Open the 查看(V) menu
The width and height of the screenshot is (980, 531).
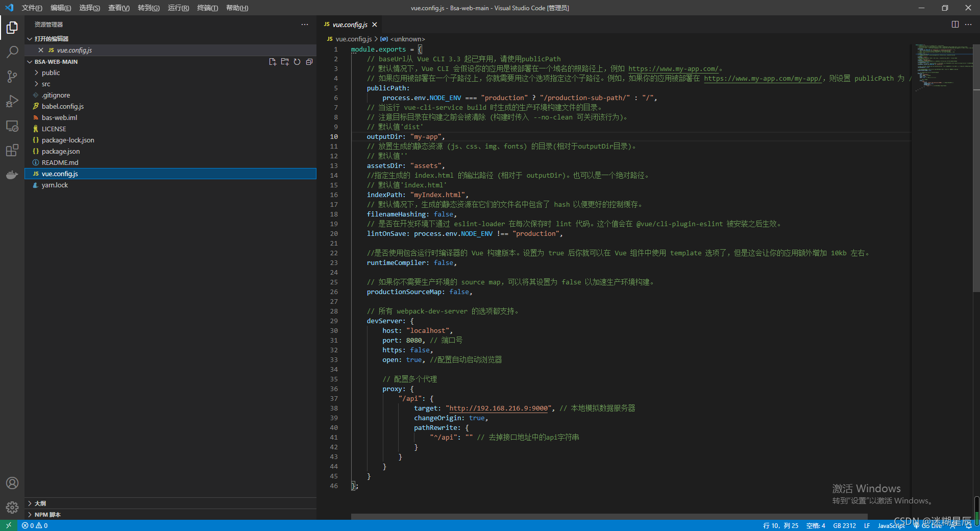pyautogui.click(x=119, y=8)
